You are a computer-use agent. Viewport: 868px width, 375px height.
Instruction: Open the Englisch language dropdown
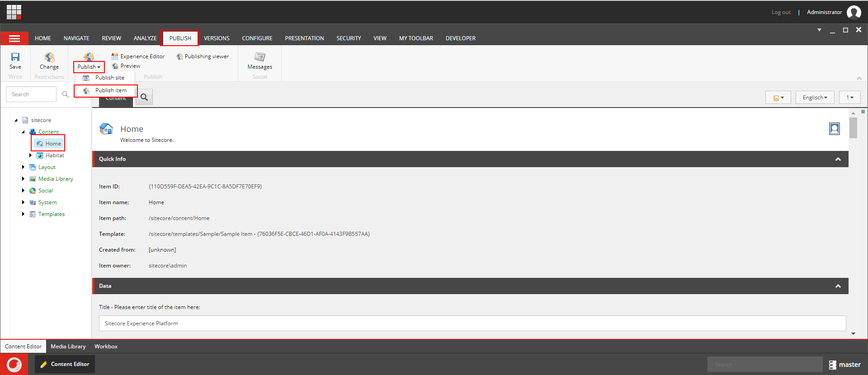tap(815, 98)
